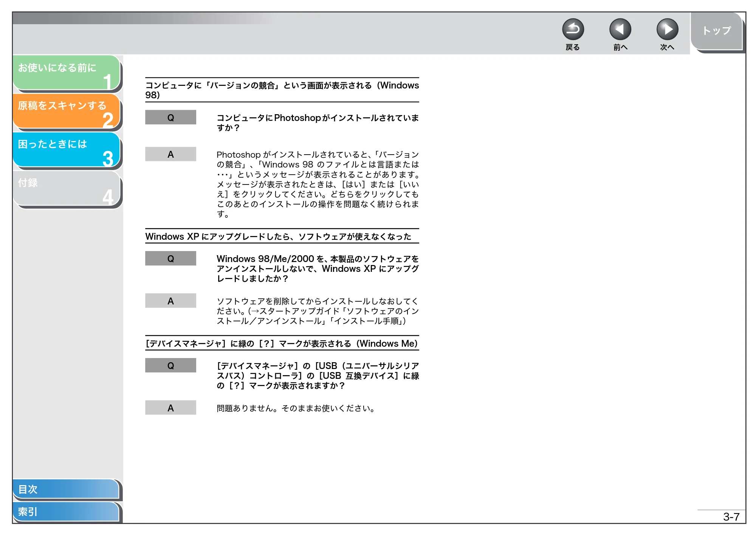Open the トップ tab
756x535 pixels.
click(717, 31)
